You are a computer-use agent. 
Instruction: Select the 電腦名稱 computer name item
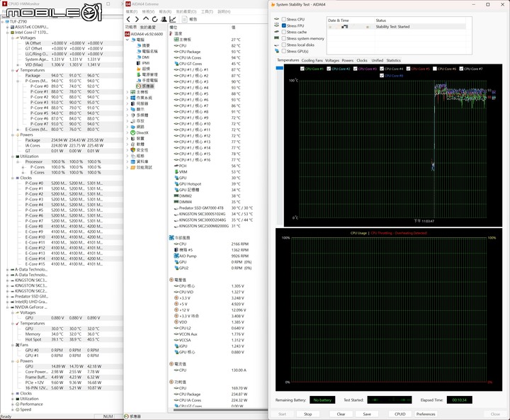coord(147,51)
